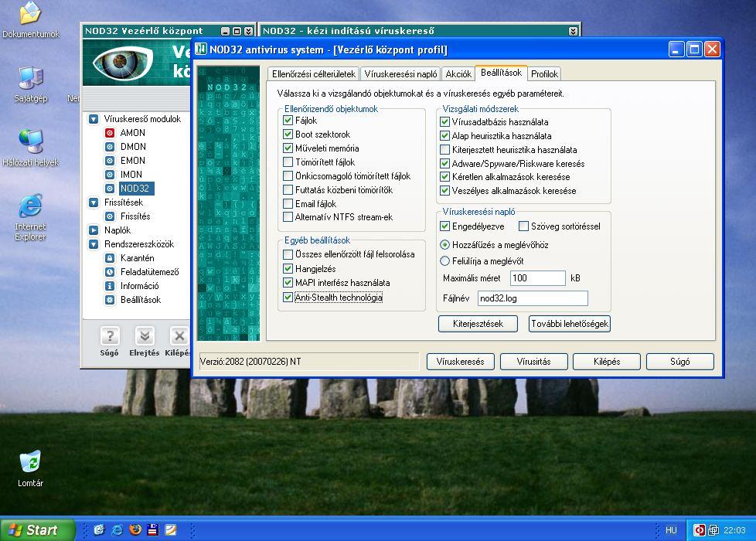The width and height of the screenshot is (756, 541).
Task: Choose Hozzáfűzés a meglévőhöz radio option
Action: 444,245
